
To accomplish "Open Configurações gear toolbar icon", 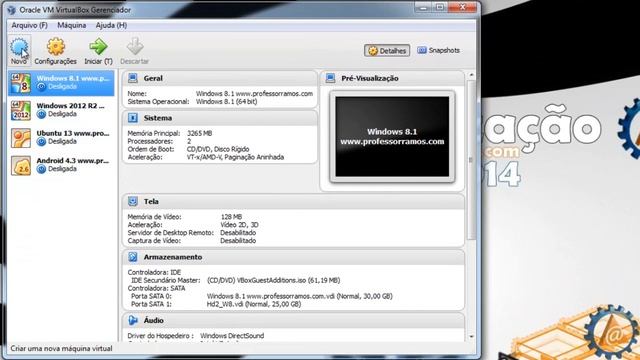I will point(56,47).
